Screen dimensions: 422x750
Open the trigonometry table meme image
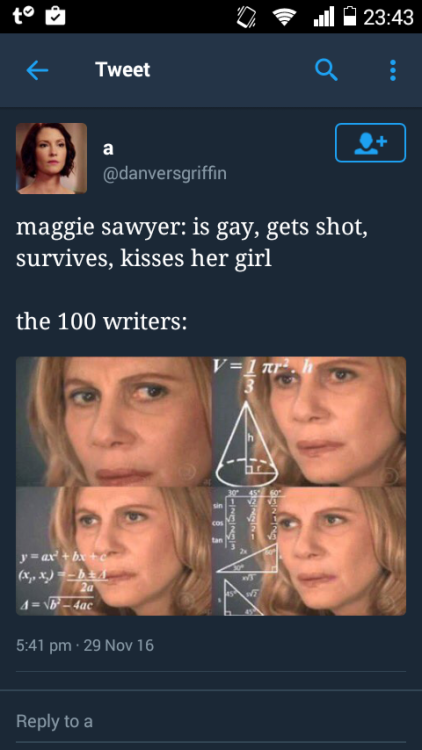(310, 551)
